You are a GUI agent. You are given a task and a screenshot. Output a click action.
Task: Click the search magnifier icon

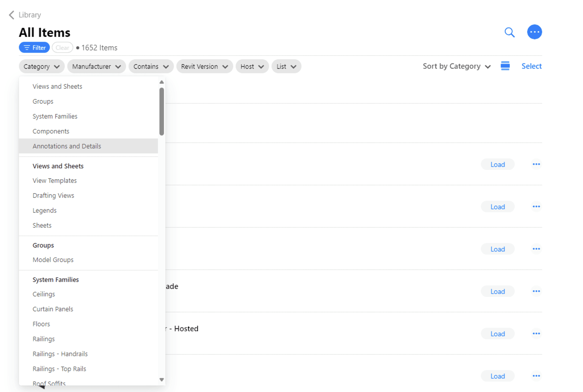coord(509,32)
